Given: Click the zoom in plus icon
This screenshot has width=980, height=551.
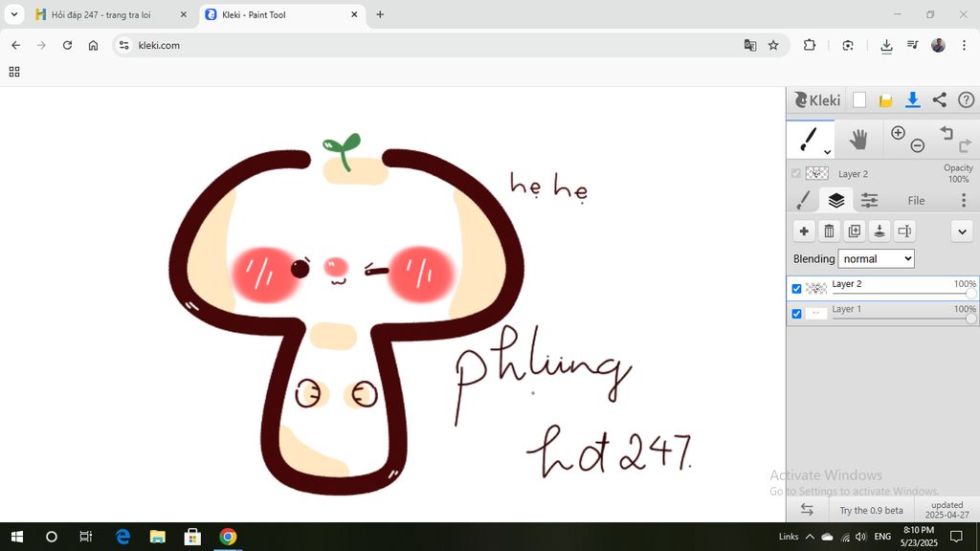Looking at the screenshot, I should click(x=898, y=133).
